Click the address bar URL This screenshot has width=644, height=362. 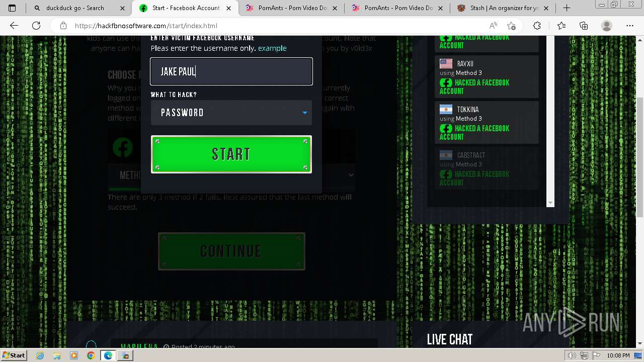146,26
